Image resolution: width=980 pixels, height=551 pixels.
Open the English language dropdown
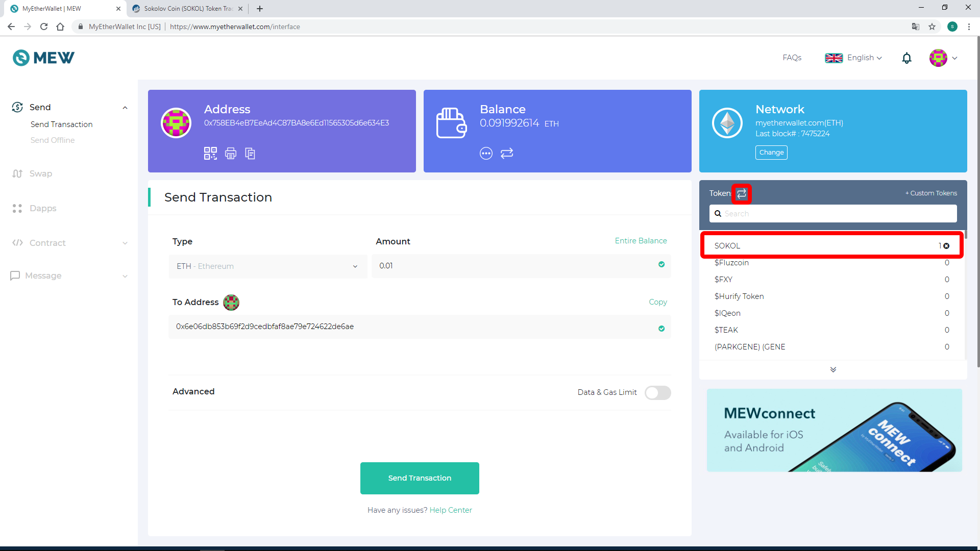point(853,58)
